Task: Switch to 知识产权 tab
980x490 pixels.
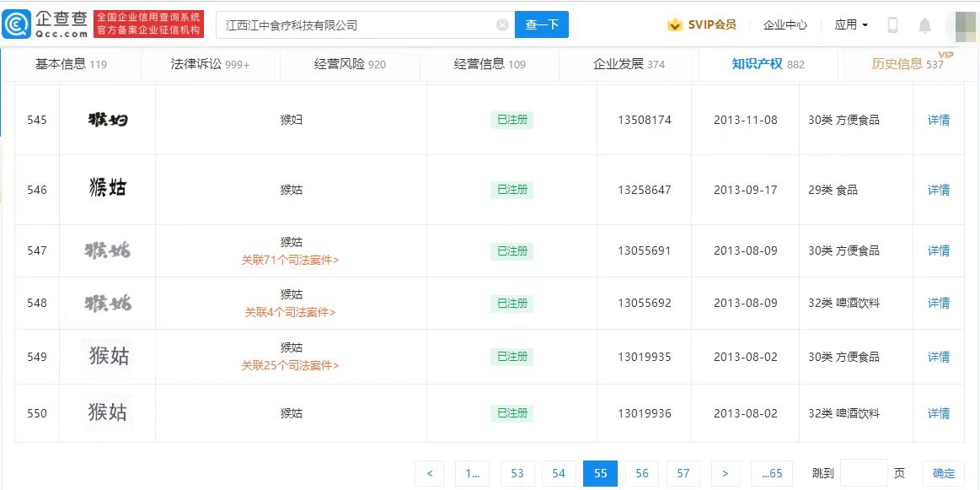Action: pos(768,64)
